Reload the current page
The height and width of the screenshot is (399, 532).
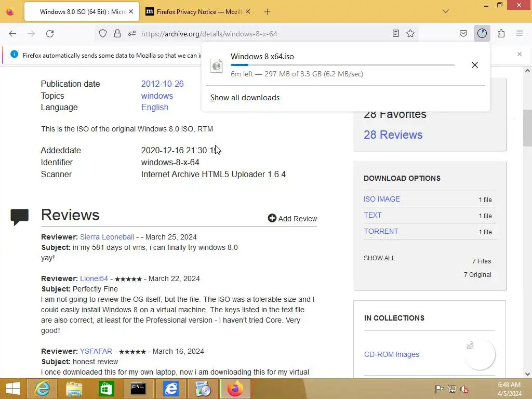(x=50, y=34)
